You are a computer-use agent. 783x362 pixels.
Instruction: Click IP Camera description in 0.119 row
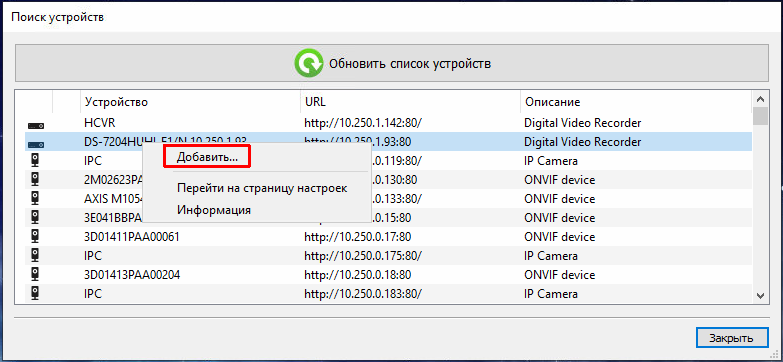pyautogui.click(x=551, y=161)
